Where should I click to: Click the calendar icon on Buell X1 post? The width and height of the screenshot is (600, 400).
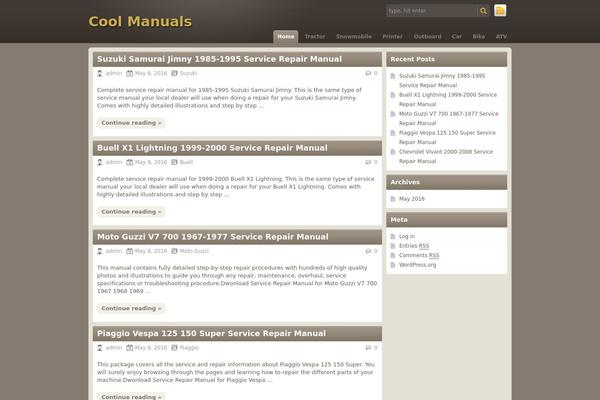coord(130,162)
